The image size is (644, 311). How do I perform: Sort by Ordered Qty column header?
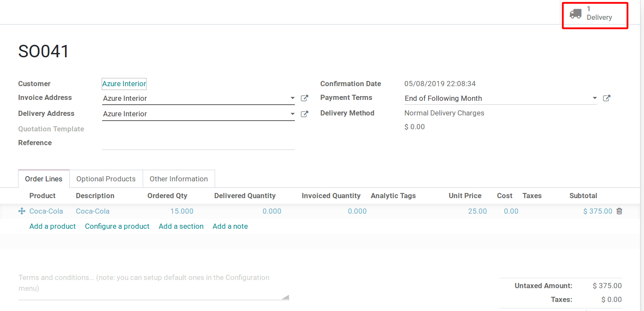(167, 196)
